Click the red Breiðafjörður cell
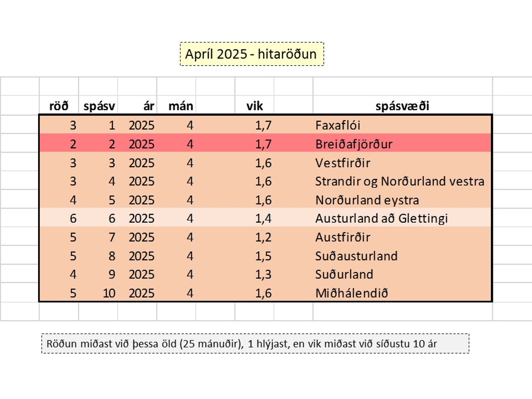Screen dimensions: 532x399 (402, 144)
